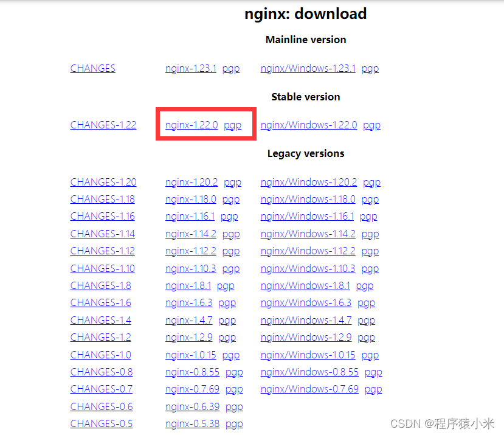Download nginx-1.6.3 source
The image size is (504, 435).
pos(188,303)
